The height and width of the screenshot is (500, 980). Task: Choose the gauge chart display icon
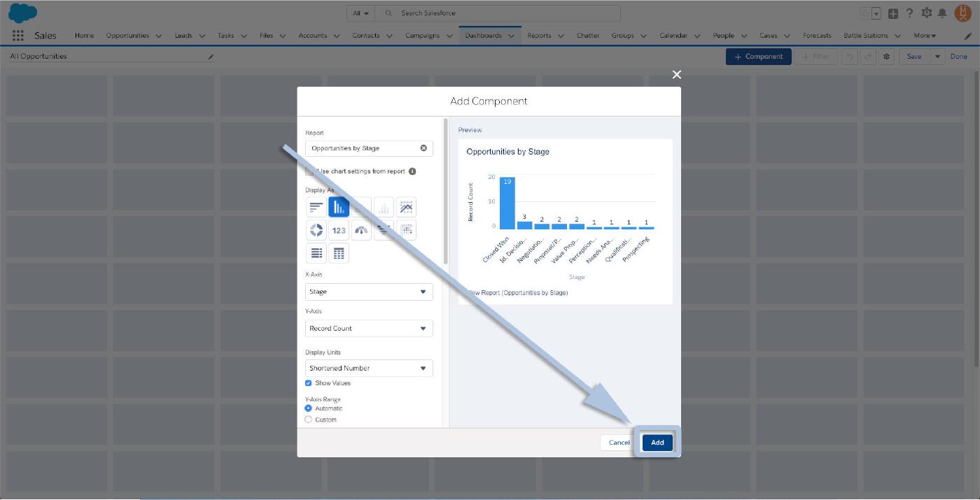(x=361, y=230)
